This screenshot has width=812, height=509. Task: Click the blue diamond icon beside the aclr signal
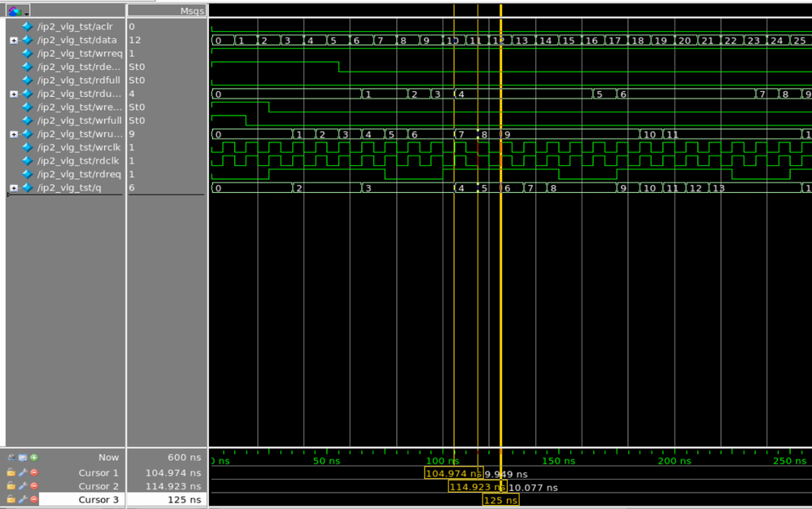click(28, 27)
